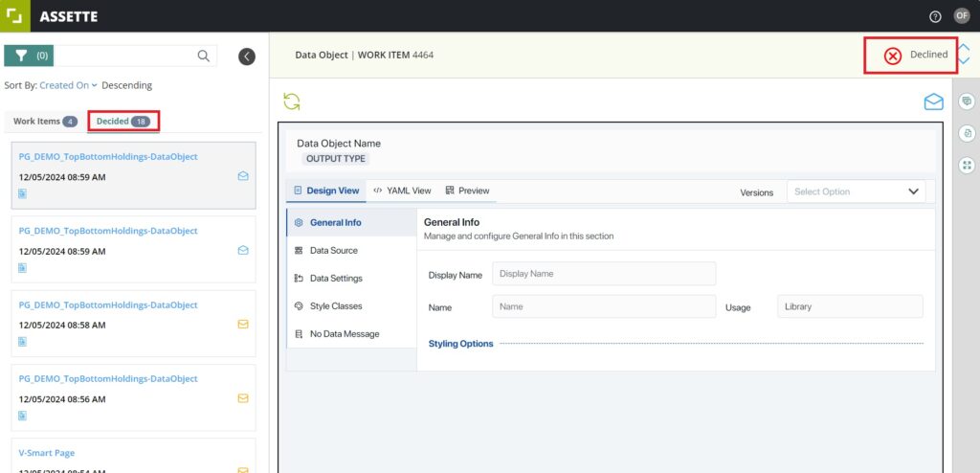Select the Design View tab
The width and height of the screenshot is (980, 473).
[x=326, y=191]
